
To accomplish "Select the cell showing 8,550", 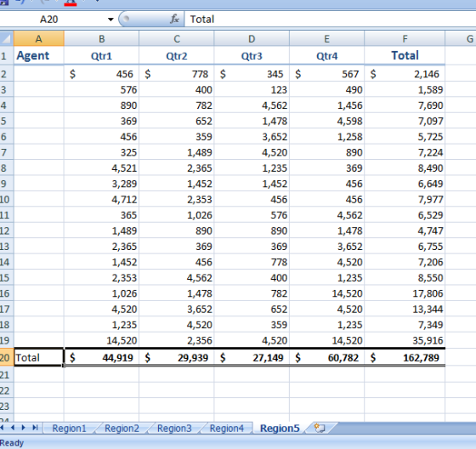I will point(405,278).
